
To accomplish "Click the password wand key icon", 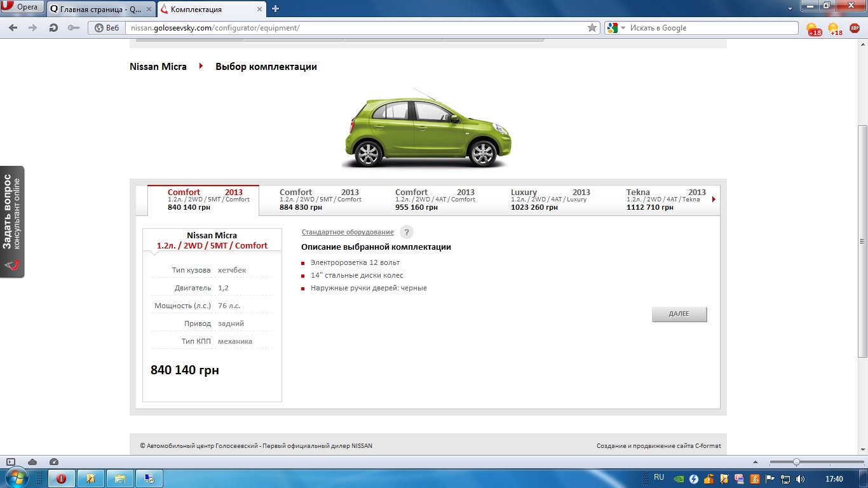I will point(73,28).
